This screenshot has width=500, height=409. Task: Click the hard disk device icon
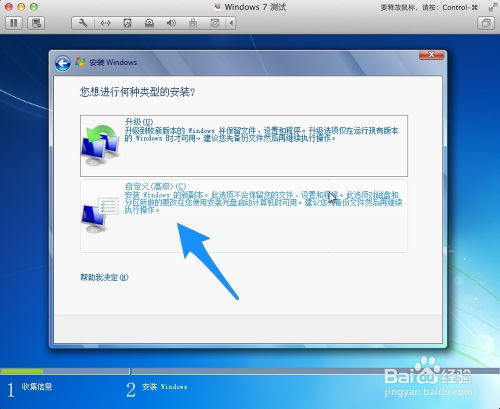click(x=127, y=23)
